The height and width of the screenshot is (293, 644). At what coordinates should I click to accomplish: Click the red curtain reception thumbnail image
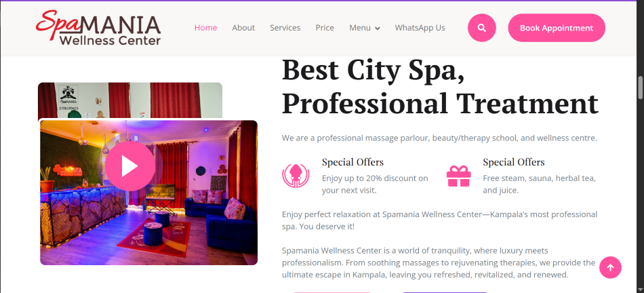tap(130, 100)
